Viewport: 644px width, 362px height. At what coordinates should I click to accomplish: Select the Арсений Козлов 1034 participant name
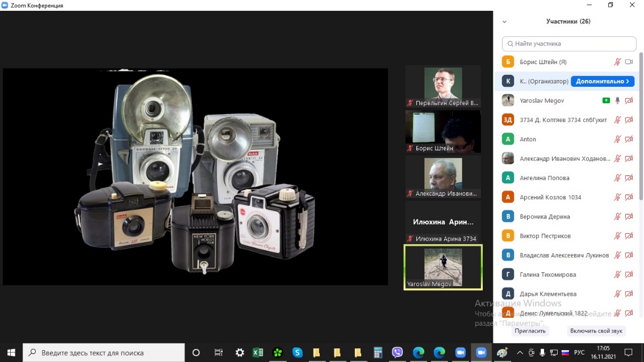click(x=550, y=197)
